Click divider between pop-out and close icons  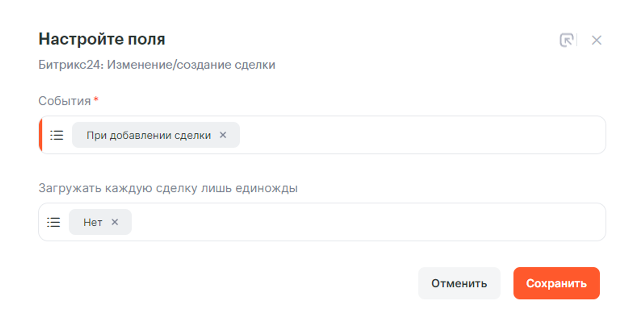click(577, 40)
